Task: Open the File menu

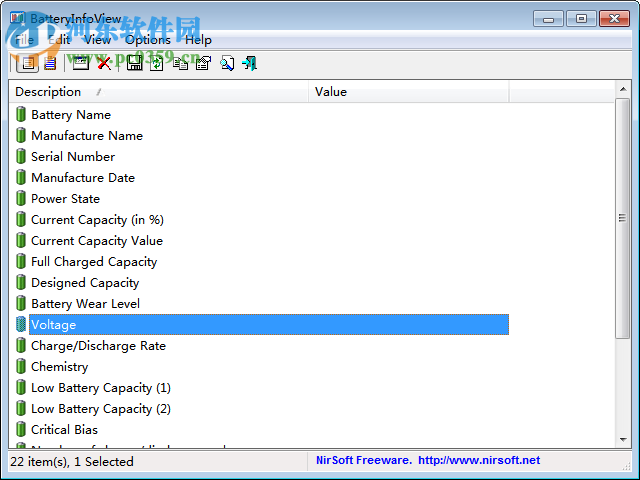Action: [24, 40]
